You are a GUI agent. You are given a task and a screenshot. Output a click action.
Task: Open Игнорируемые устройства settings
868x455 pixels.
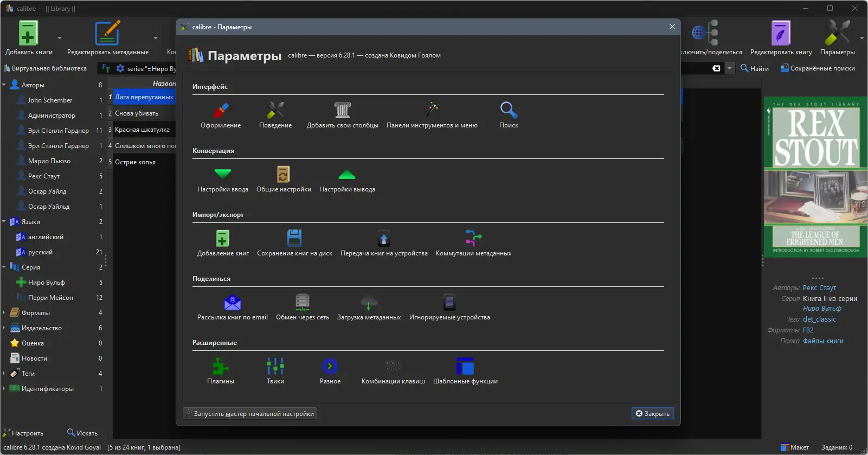(449, 307)
